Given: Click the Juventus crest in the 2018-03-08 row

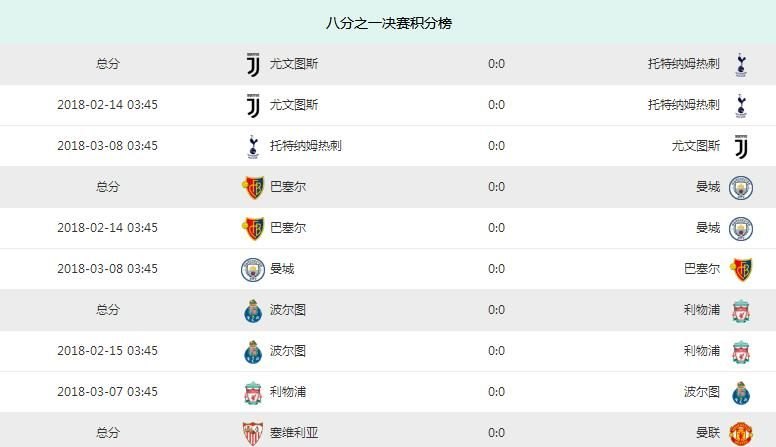Looking at the screenshot, I should (740, 146).
